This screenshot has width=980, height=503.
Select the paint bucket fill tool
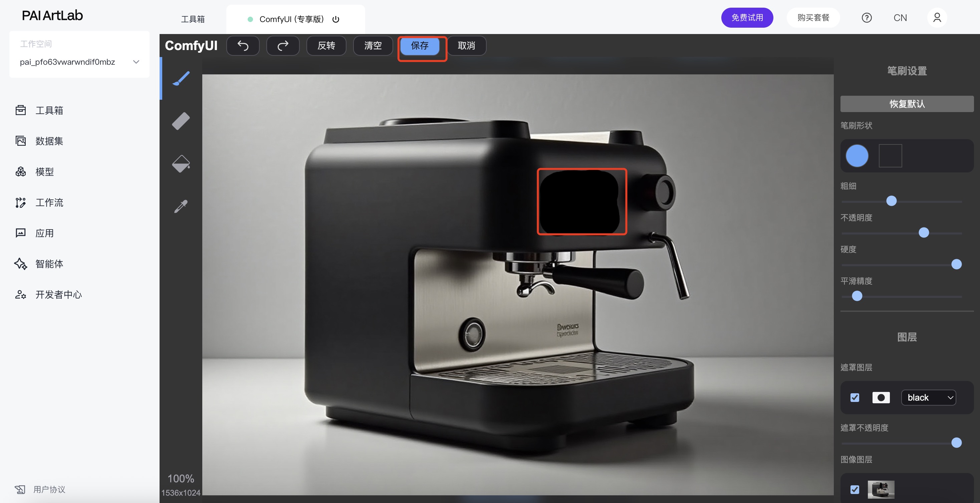[x=181, y=164]
